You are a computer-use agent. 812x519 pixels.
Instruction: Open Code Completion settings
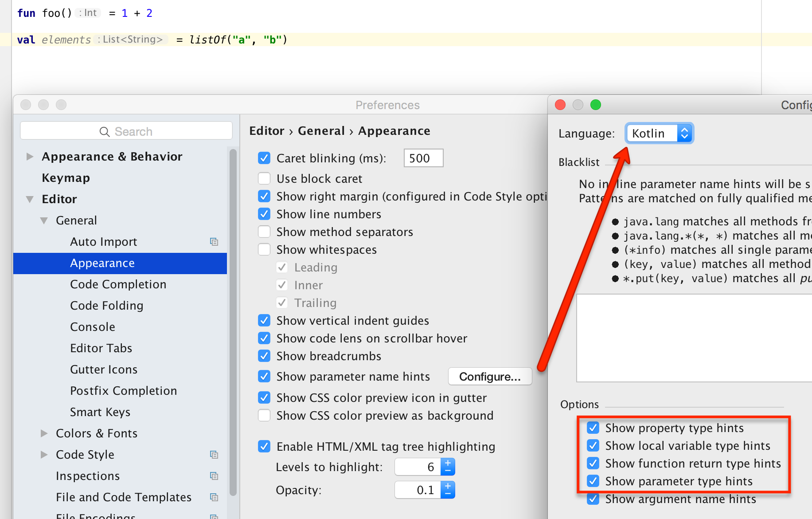118,284
